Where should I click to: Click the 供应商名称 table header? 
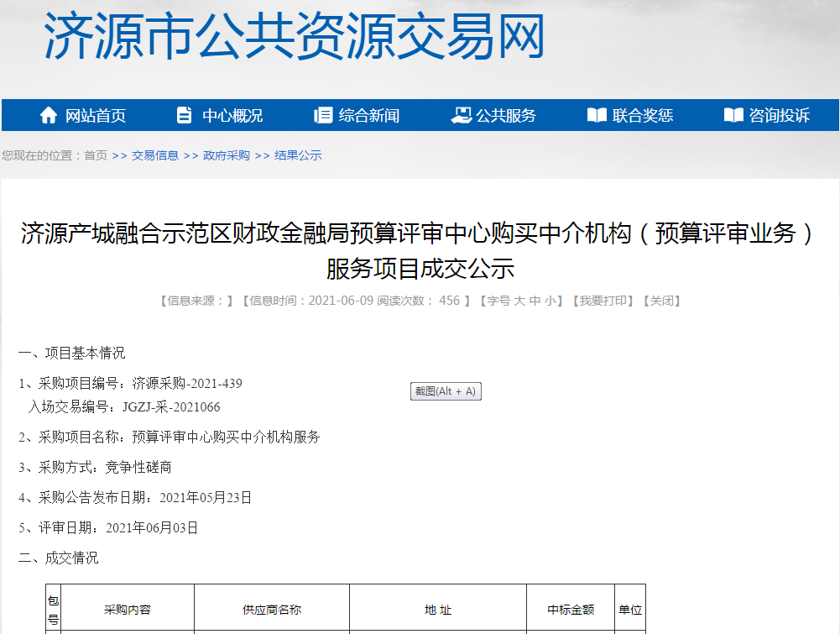[272, 610]
